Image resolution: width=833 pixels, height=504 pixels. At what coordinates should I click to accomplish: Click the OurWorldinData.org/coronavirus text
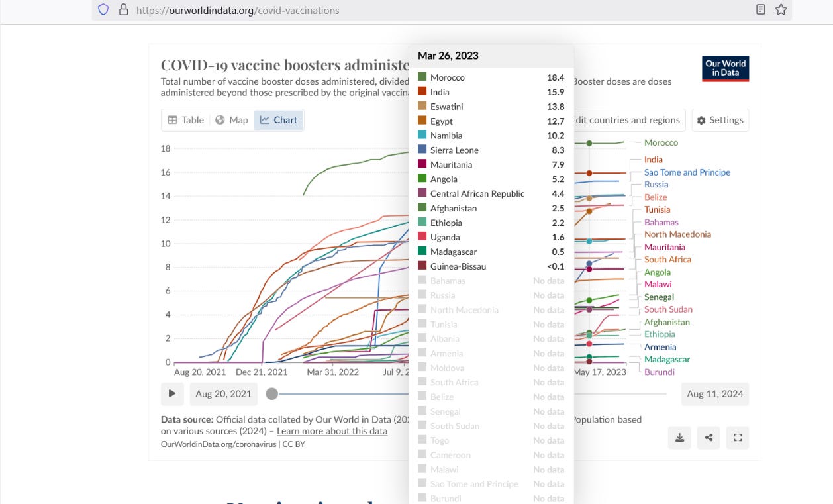220,444
